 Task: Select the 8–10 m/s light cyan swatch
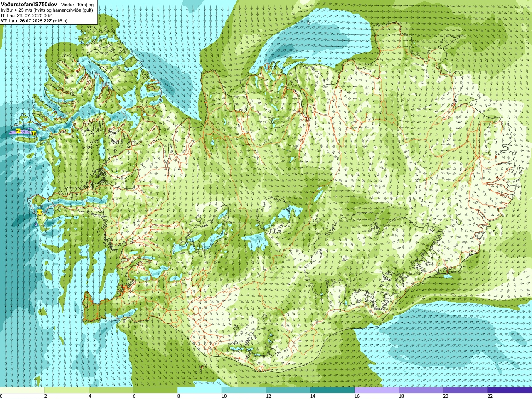[199, 390]
